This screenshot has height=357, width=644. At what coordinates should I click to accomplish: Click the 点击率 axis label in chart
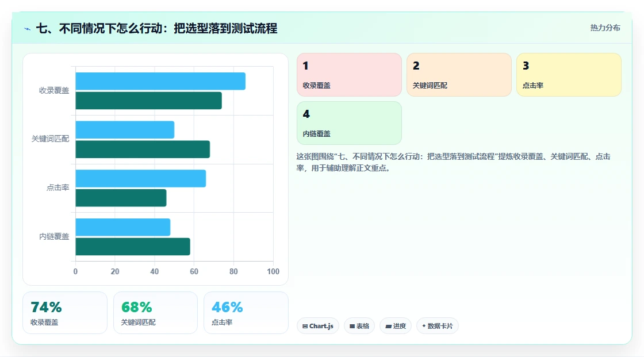point(57,188)
